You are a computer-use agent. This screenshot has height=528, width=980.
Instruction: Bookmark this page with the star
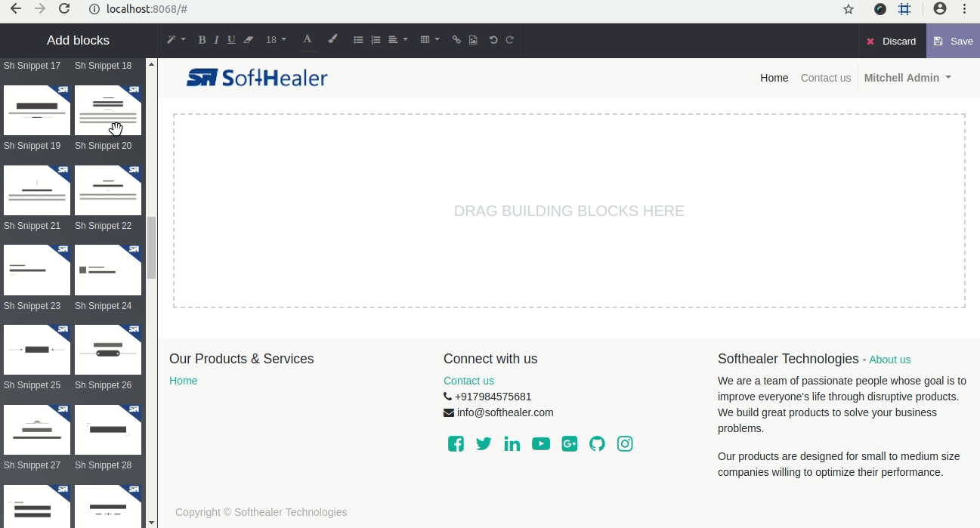pos(849,9)
